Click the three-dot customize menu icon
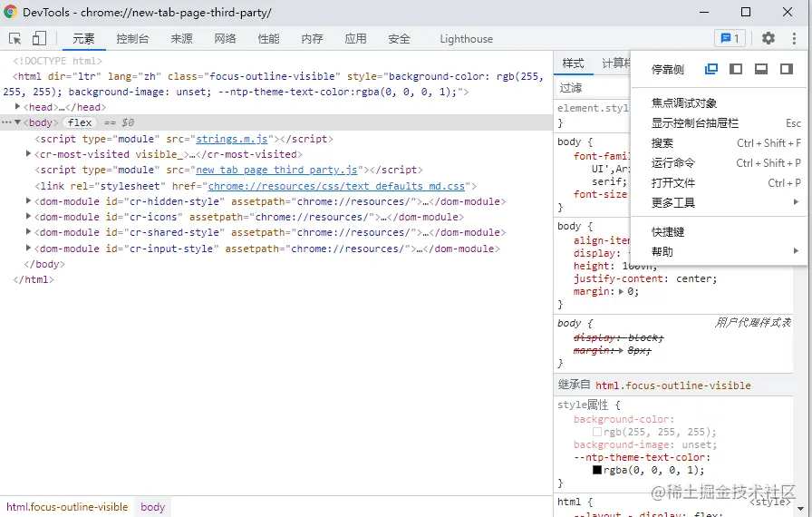 [x=794, y=38]
